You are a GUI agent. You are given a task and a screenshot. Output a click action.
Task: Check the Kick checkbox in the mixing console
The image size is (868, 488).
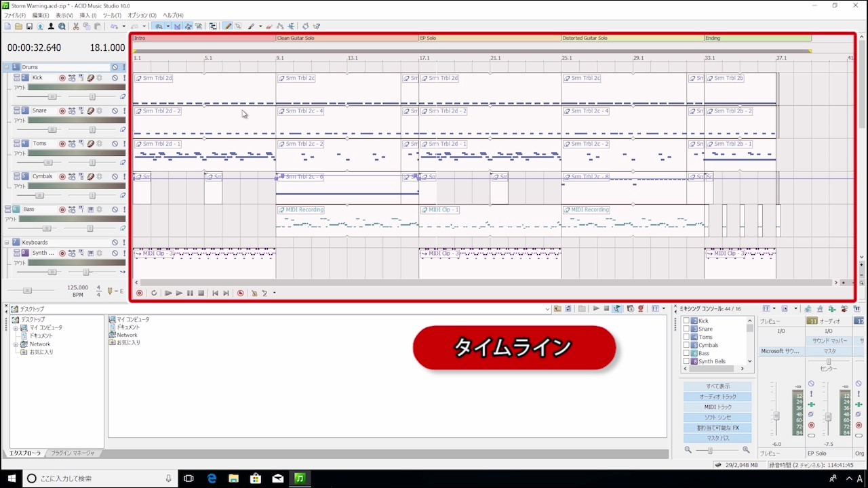point(686,321)
